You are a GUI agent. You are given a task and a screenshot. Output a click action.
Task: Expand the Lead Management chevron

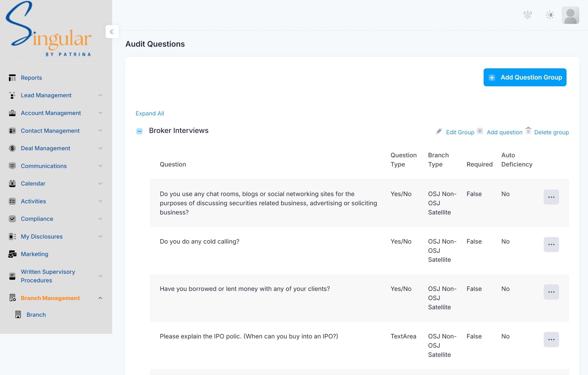point(100,95)
